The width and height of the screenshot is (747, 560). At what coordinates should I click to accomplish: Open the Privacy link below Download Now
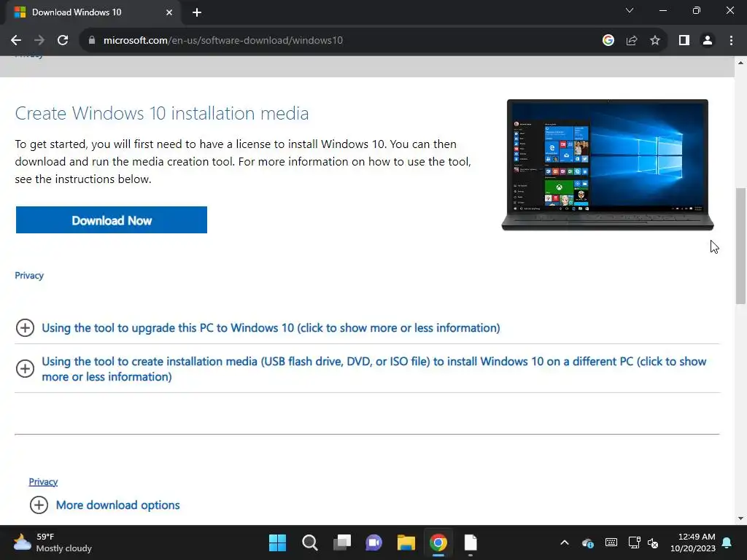point(29,275)
